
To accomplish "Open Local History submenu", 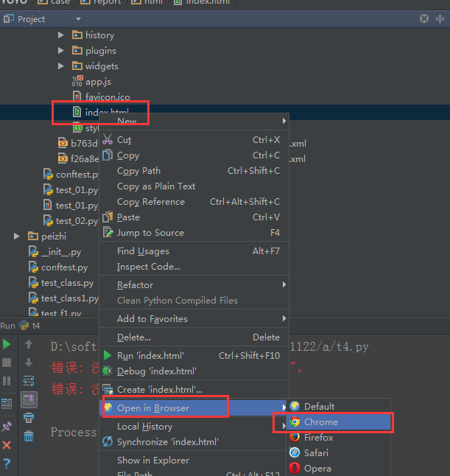I will [194, 427].
